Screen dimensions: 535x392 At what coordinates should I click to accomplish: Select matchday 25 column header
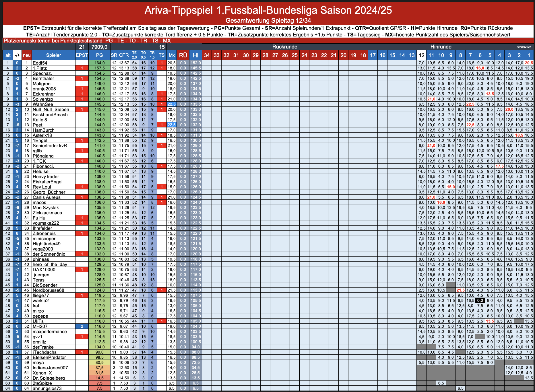pos(295,55)
